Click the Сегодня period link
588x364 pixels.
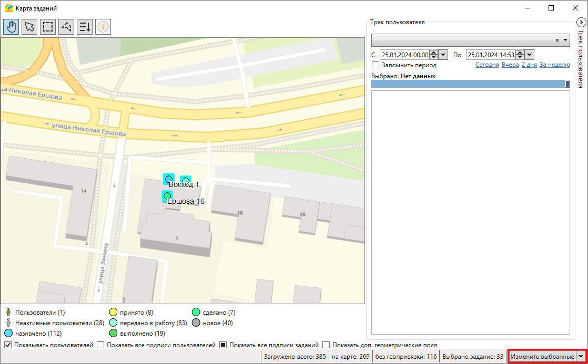[x=487, y=65]
